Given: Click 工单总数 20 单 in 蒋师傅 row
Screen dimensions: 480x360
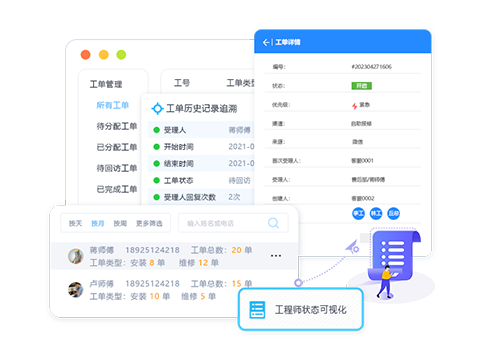Looking at the screenshot, I should [x=221, y=250].
